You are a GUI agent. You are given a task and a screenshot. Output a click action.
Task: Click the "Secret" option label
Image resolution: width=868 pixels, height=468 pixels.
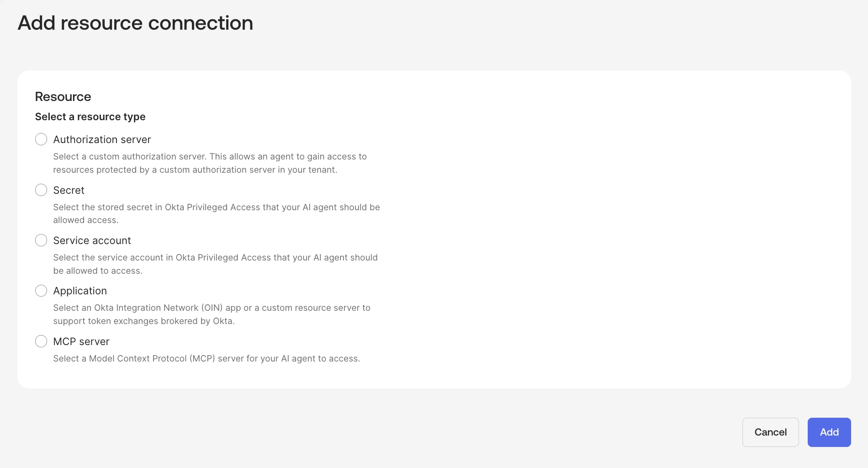coord(69,190)
